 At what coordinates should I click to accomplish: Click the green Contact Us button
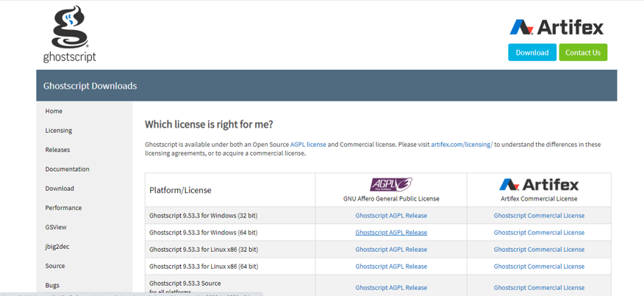(x=583, y=53)
